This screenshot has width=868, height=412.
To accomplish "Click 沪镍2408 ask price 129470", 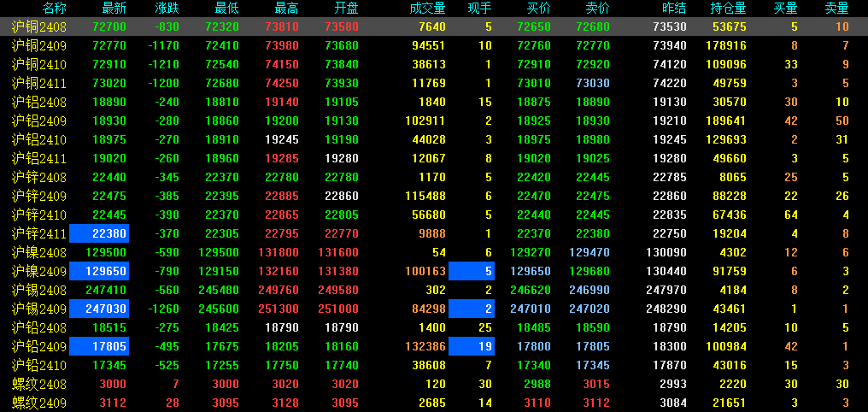I will 589,252.
